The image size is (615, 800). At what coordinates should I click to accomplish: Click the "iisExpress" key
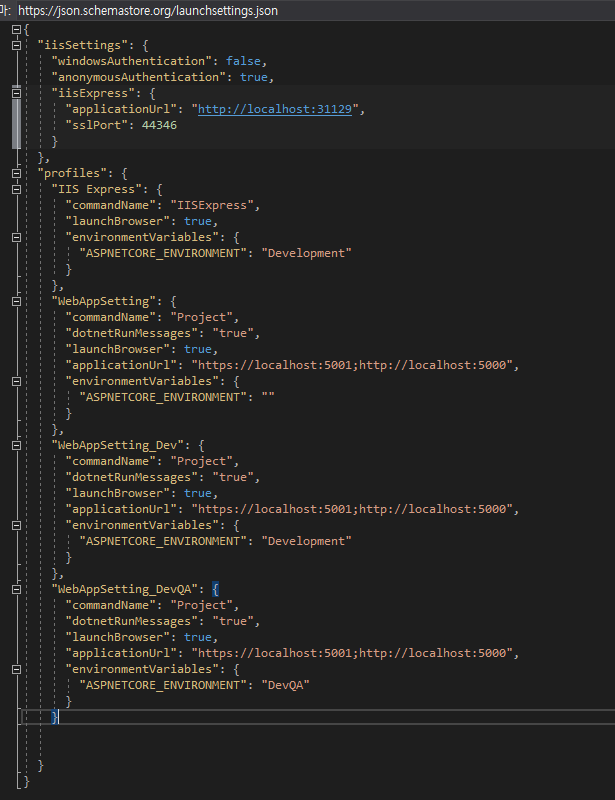pyautogui.click(x=93, y=93)
